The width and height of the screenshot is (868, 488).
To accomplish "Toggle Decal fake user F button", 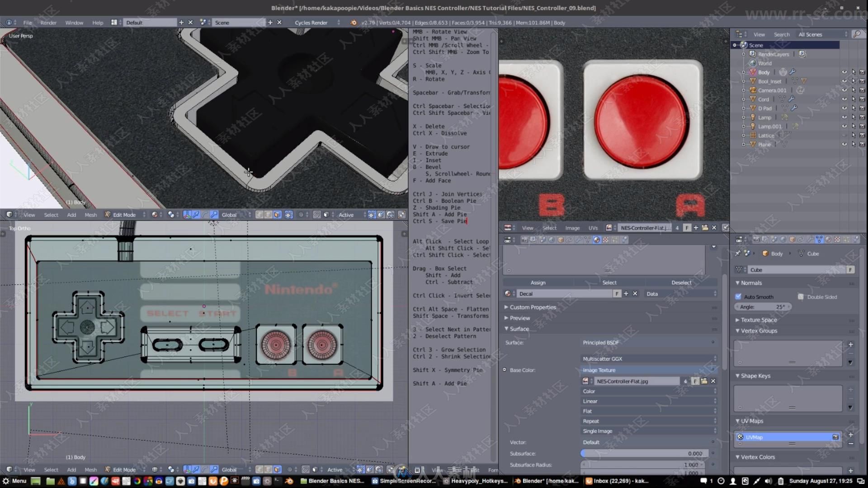I will click(617, 294).
